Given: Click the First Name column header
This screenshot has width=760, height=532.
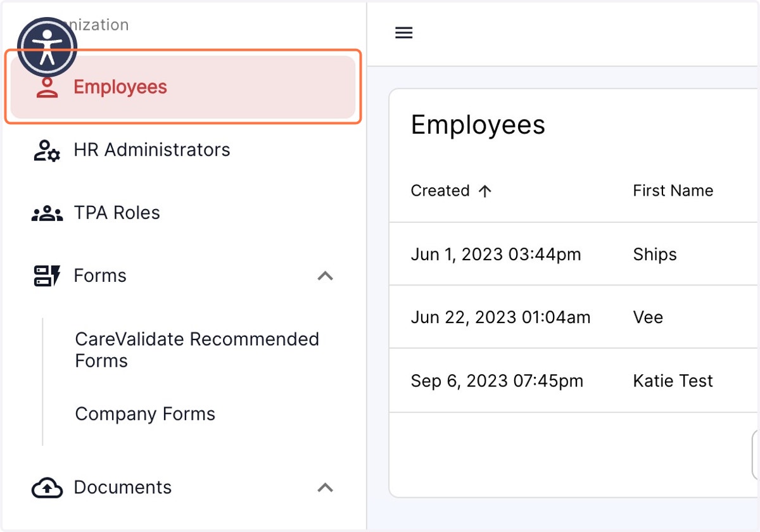Looking at the screenshot, I should pos(673,191).
